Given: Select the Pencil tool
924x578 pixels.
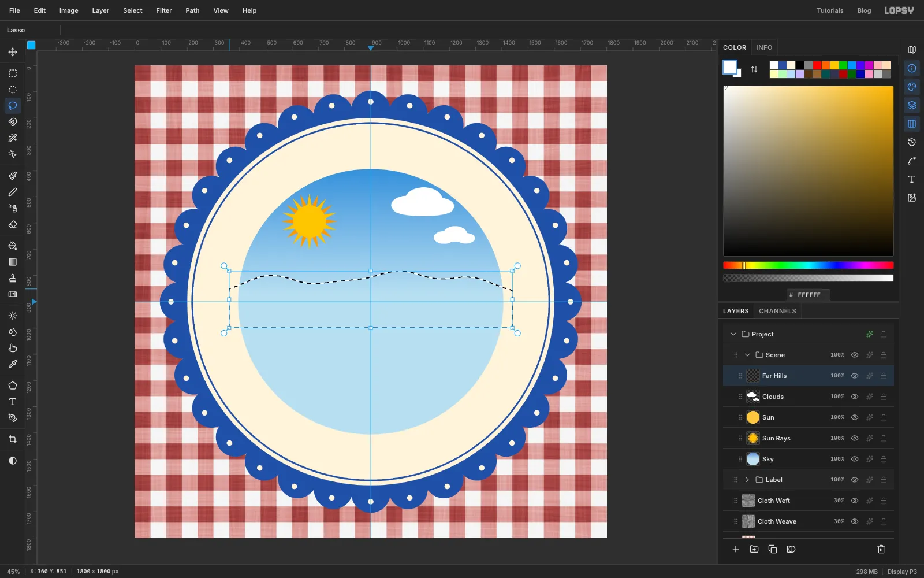Looking at the screenshot, I should (13, 192).
